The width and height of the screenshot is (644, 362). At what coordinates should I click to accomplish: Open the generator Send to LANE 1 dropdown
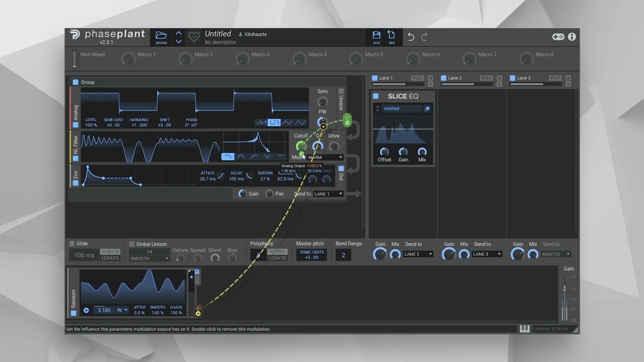coord(328,194)
